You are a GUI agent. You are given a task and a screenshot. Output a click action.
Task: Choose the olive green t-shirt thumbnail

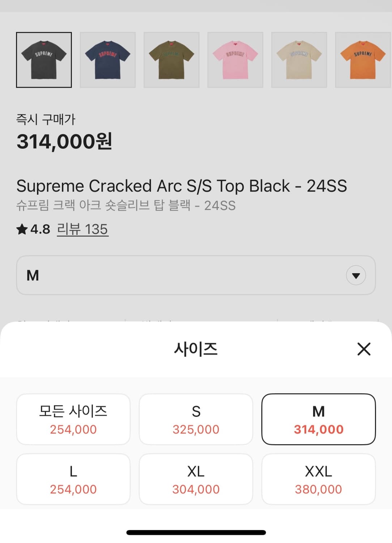(x=171, y=60)
